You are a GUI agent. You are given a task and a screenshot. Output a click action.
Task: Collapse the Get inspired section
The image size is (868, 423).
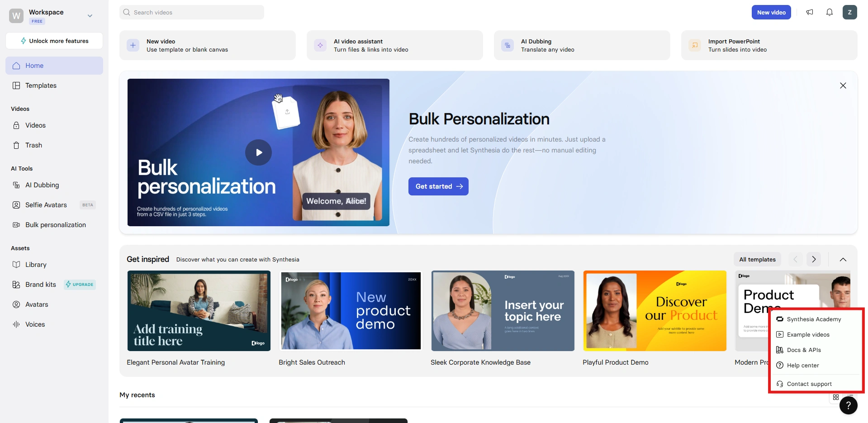[x=843, y=259]
